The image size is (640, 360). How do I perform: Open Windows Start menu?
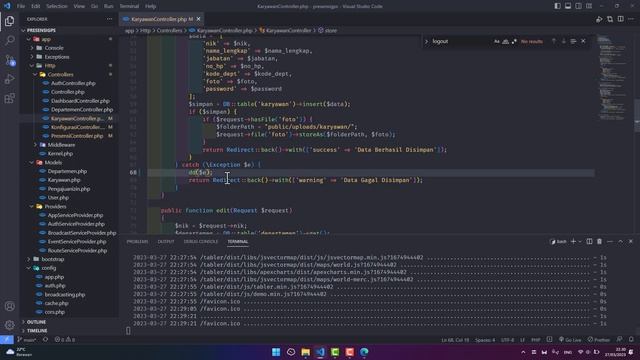pos(276,352)
